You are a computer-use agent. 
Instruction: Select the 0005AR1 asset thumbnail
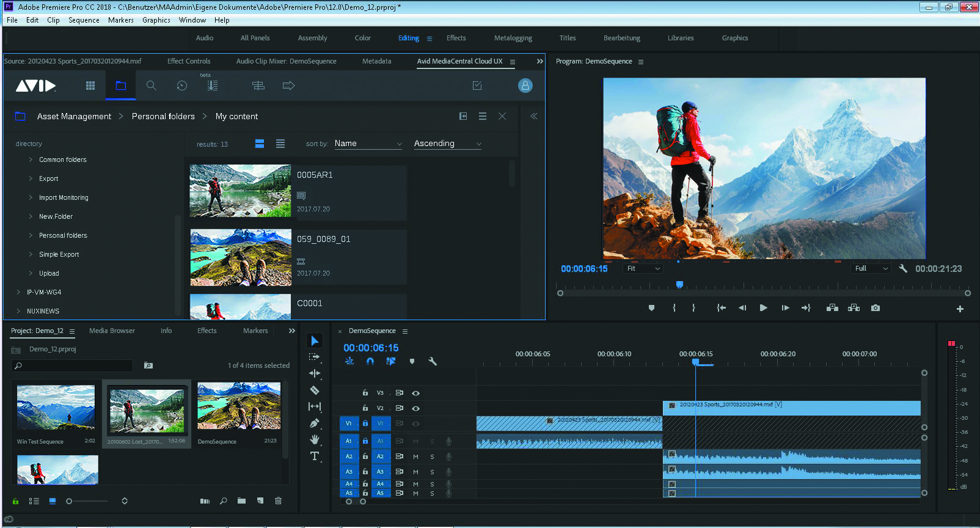pyautogui.click(x=241, y=191)
